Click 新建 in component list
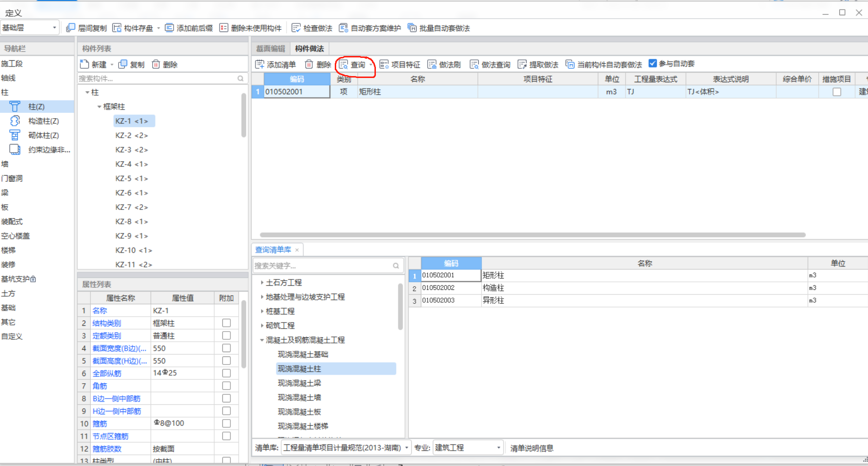The width and height of the screenshot is (868, 466). (x=93, y=64)
